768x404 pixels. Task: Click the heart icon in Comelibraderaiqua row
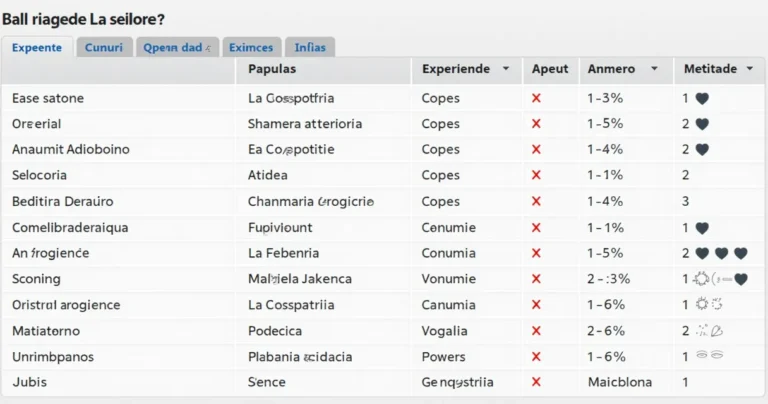click(702, 228)
